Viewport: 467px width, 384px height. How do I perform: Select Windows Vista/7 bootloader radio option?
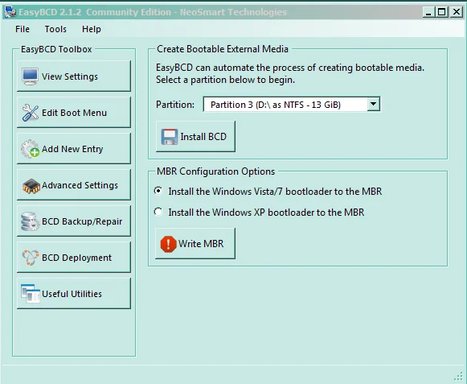click(158, 191)
